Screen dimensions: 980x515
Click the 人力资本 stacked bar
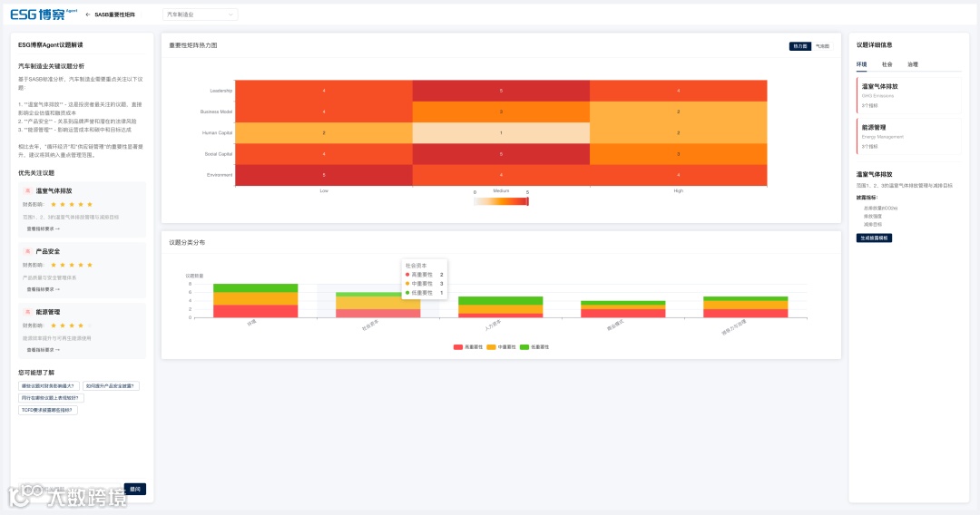click(501, 307)
